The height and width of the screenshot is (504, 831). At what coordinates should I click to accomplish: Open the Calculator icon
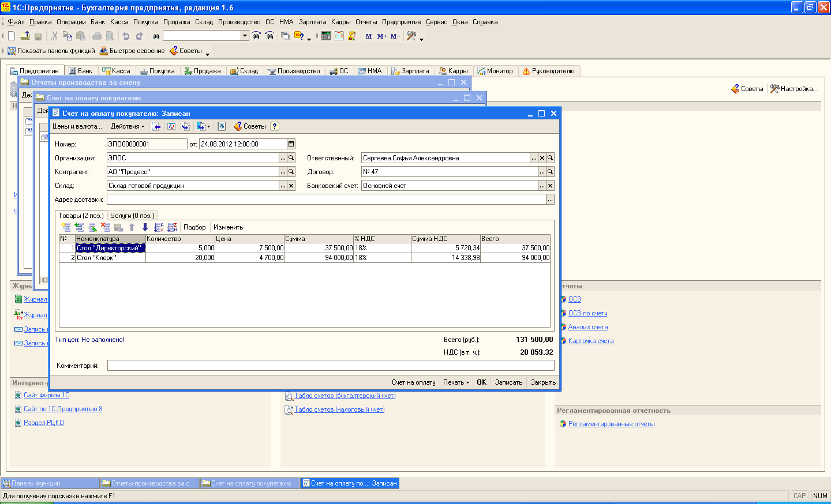click(326, 36)
